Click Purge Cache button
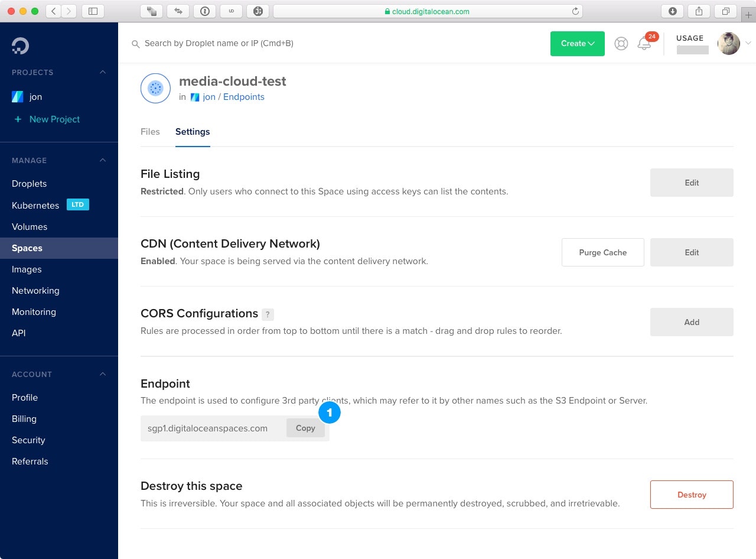Image resolution: width=756 pixels, height=559 pixels. click(x=602, y=252)
